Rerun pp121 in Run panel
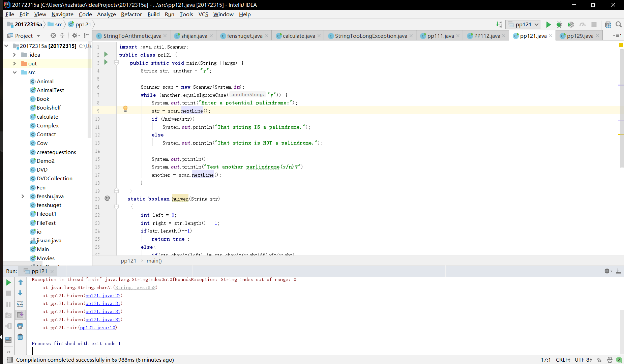Viewport: 624px width, 364px height. click(8, 282)
